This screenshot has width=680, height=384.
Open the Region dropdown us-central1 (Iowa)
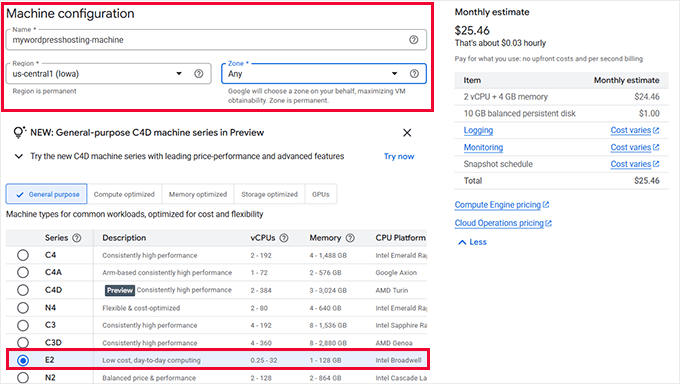[x=108, y=74]
